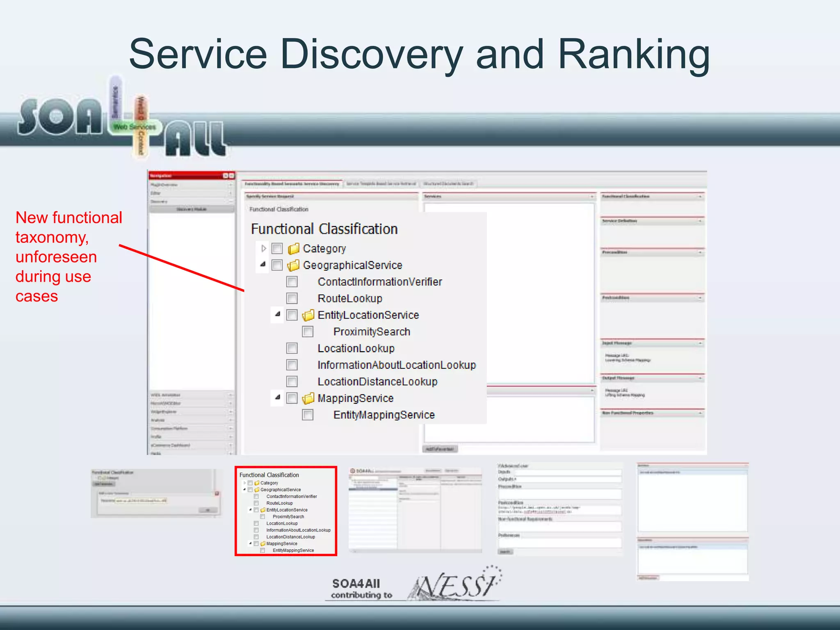
Task: Select the GeographicalService label in large tree
Action: coord(353,265)
